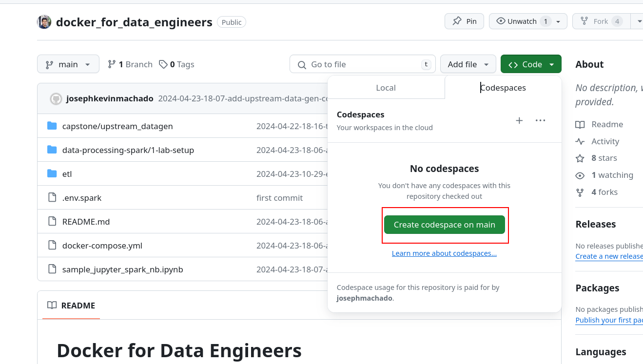Click Create a new release link
The height and width of the screenshot is (364, 643).
tap(609, 256)
